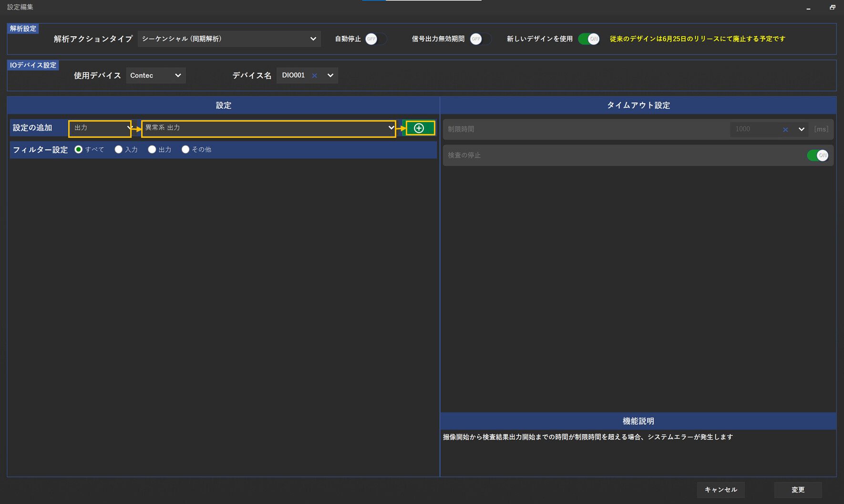Click the 解析設定 section label
Image resolution: width=844 pixels, height=504 pixels.
point(23,29)
